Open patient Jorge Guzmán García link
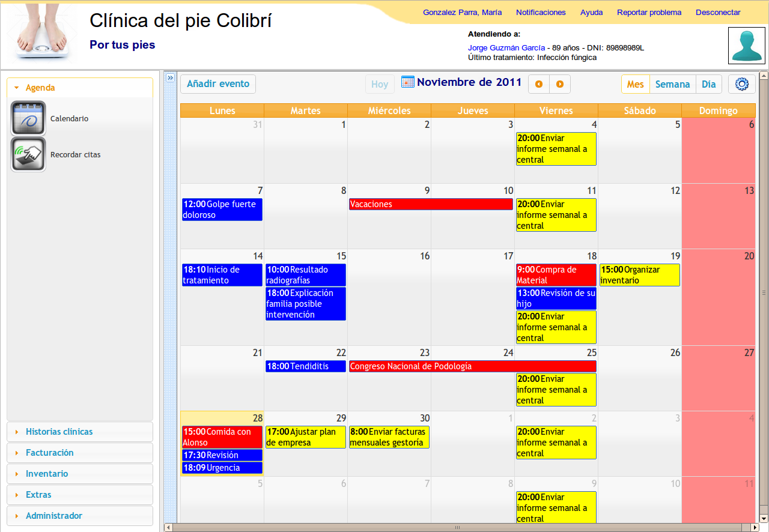Viewport: 769px width, 532px height. (x=506, y=47)
